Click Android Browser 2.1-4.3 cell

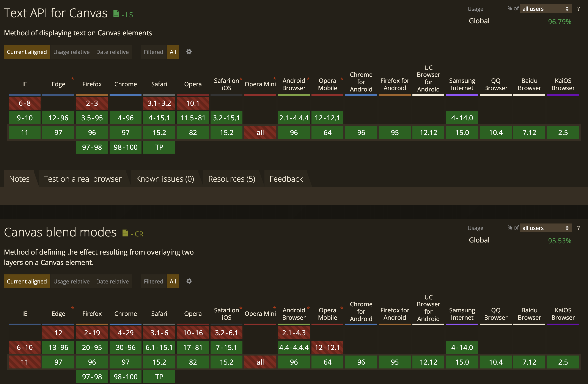294,333
